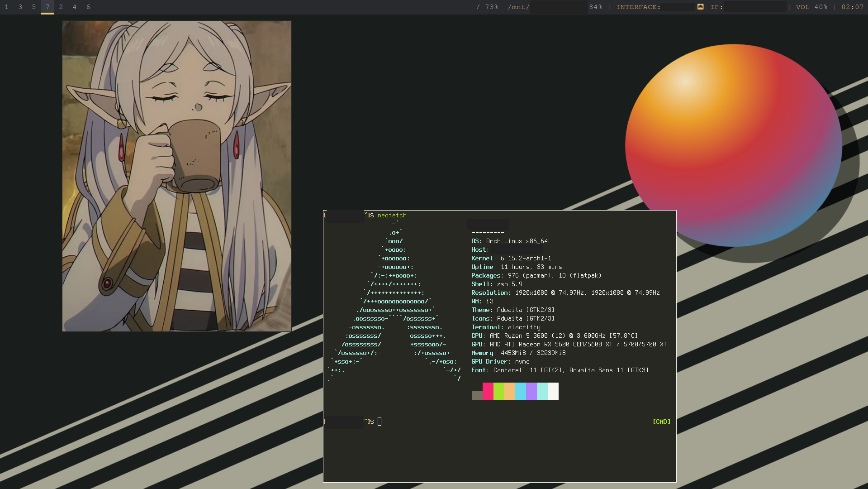Switch to workspace 5 in the bar

[34, 7]
